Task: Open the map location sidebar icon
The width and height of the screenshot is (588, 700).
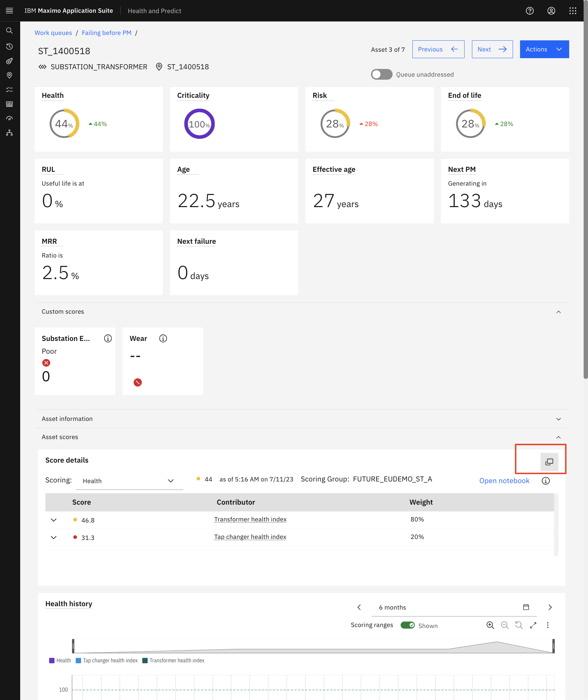Action: click(x=9, y=75)
